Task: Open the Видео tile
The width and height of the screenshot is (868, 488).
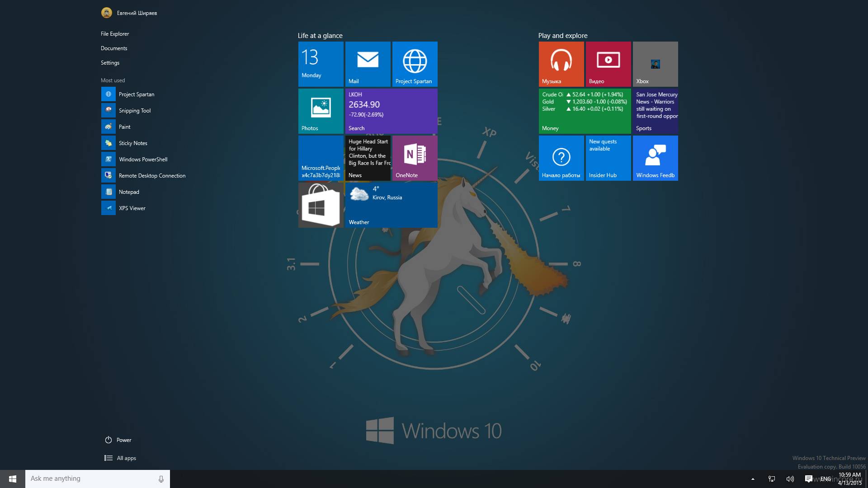Action: 608,64
